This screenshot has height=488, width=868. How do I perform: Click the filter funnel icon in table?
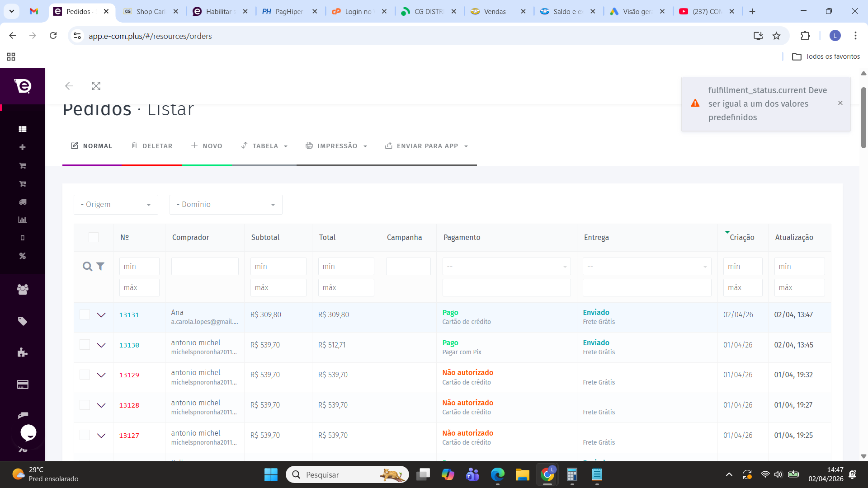point(100,267)
